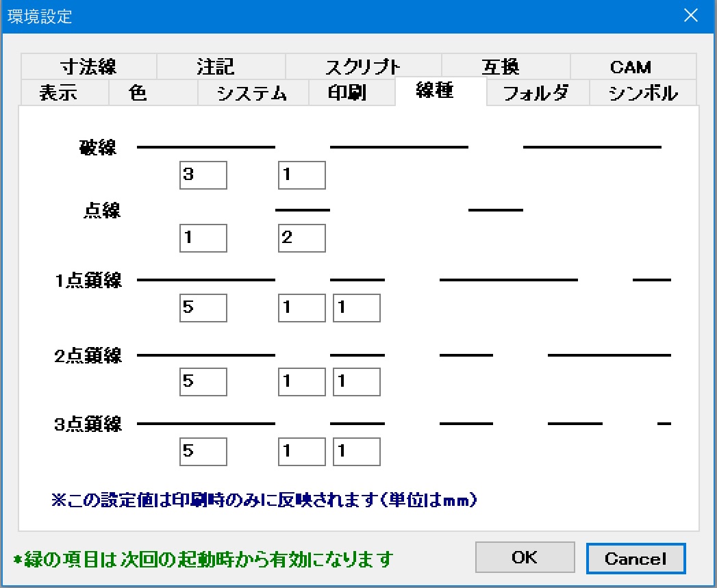Click the 3点鎖線 long dash field showing 5
Viewport: 717px width, 588px height.
pos(203,452)
